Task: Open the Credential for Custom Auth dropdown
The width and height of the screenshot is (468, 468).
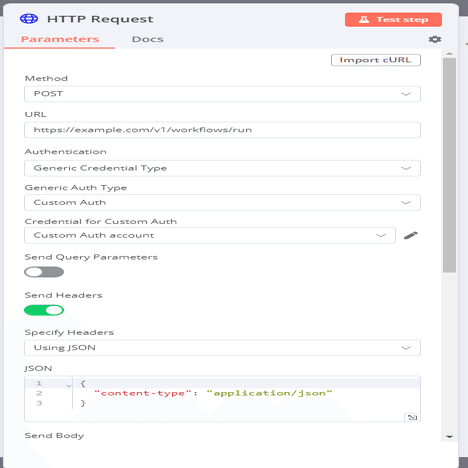Action: (210, 235)
